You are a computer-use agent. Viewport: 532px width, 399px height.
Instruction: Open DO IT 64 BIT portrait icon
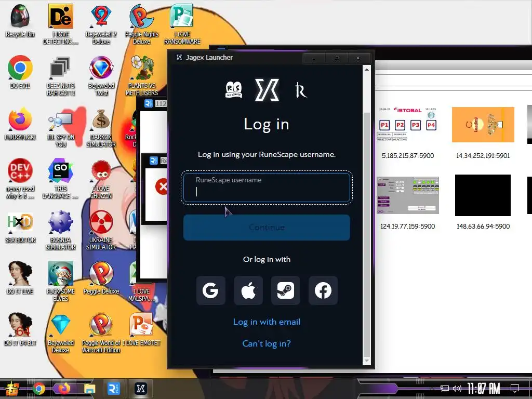click(20, 329)
